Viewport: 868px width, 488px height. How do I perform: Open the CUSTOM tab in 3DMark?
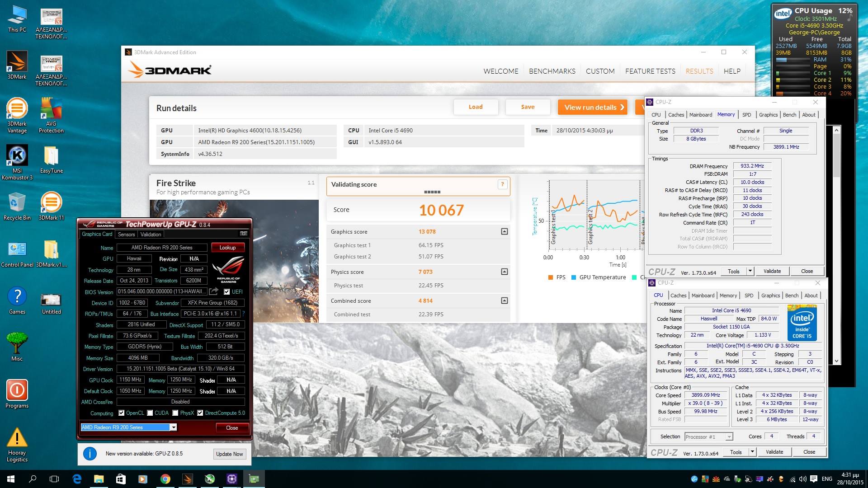click(x=600, y=71)
